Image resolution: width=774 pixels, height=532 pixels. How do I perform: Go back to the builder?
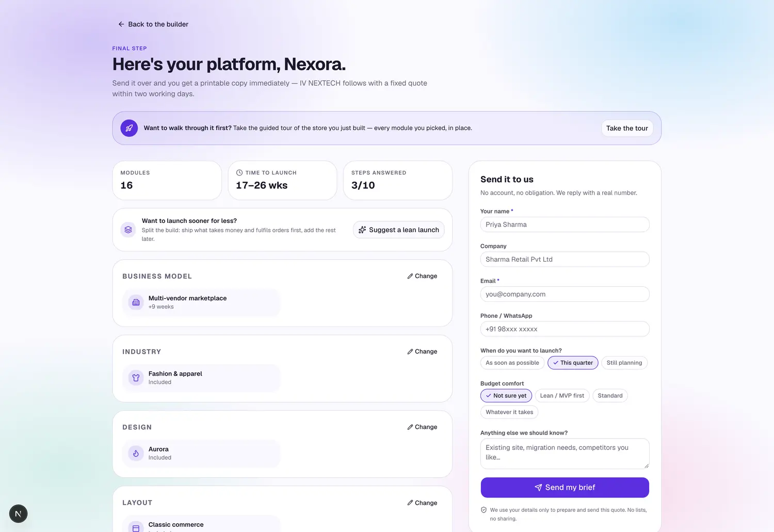pyautogui.click(x=153, y=24)
